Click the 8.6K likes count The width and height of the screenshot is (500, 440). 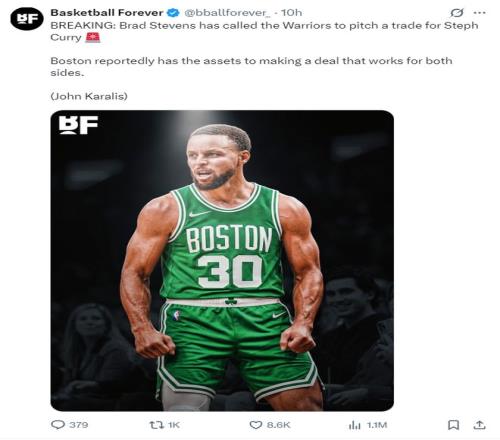pyautogui.click(x=278, y=425)
